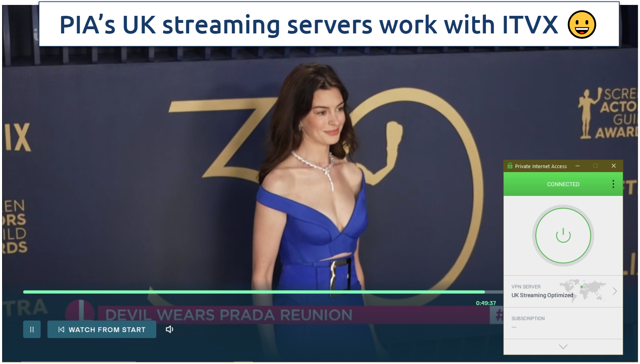Minimize the Private Internet Access window
640x364 pixels.
coord(578,166)
